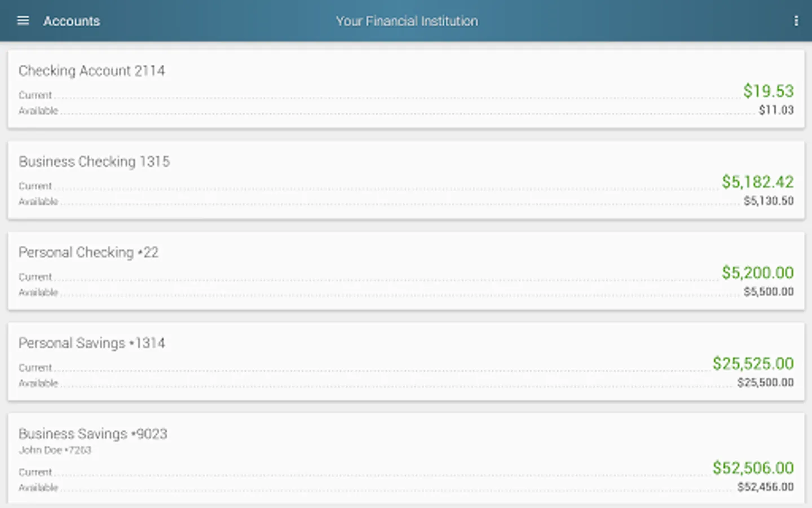
Task: Open the three-dot overflow menu
Action: pyautogui.click(x=796, y=21)
